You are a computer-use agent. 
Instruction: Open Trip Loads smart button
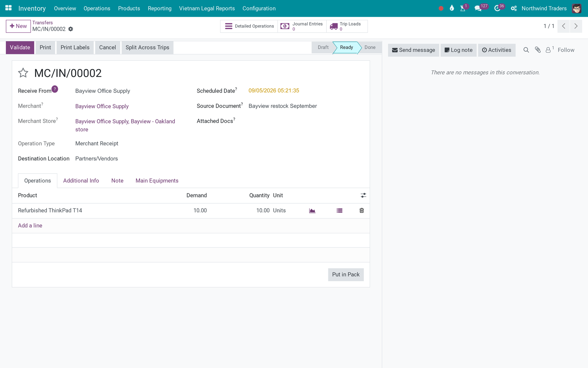click(x=347, y=26)
